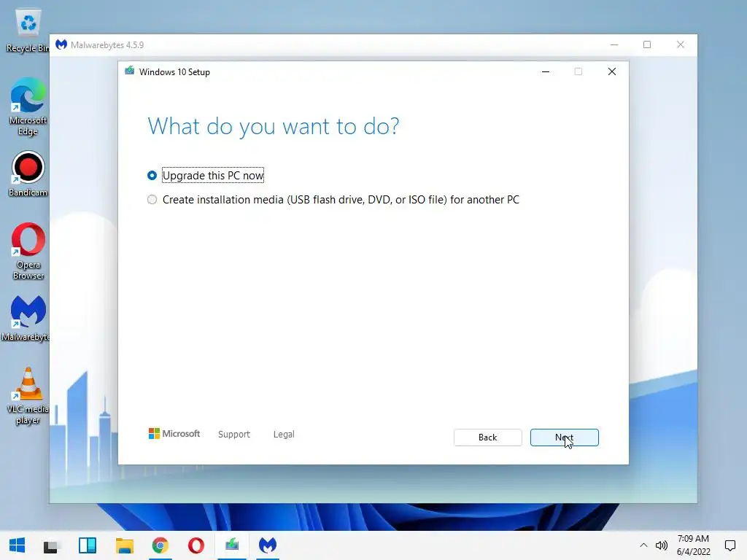This screenshot has width=747, height=560.
Task: Click the Microsoft logo in setup footer
Action: 174,434
